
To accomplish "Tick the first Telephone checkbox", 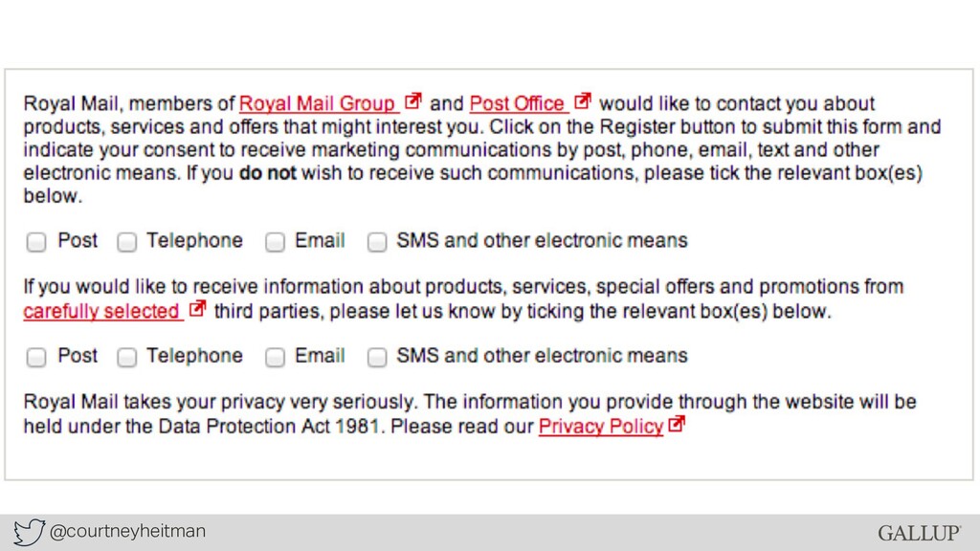I will click(127, 242).
